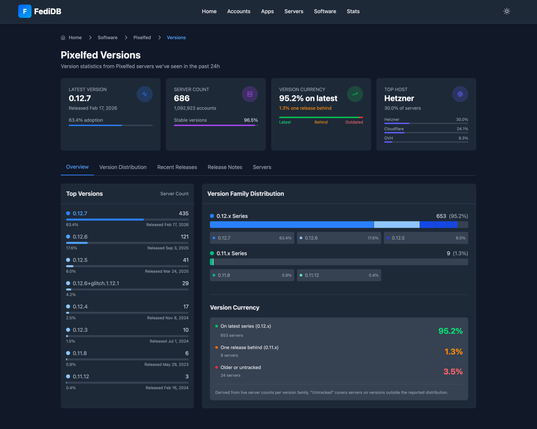This screenshot has width=537, height=429.
Task: Click the 0.12.5 legend chip showing 6.0%
Action: click(x=426, y=238)
